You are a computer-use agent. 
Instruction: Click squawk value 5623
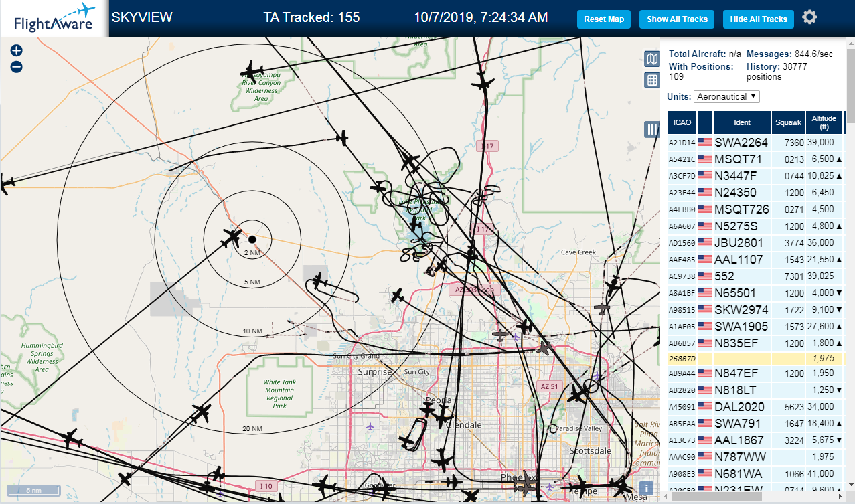[794, 407]
